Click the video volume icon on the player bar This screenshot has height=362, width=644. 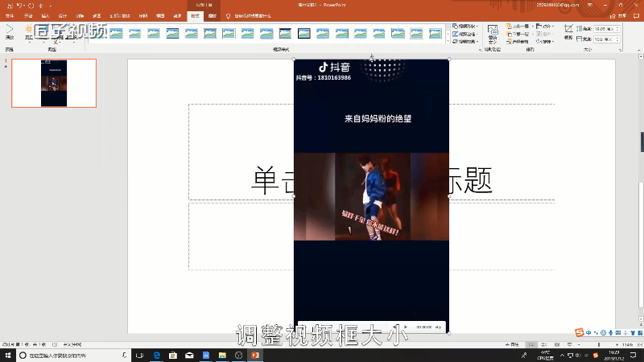coord(437,327)
